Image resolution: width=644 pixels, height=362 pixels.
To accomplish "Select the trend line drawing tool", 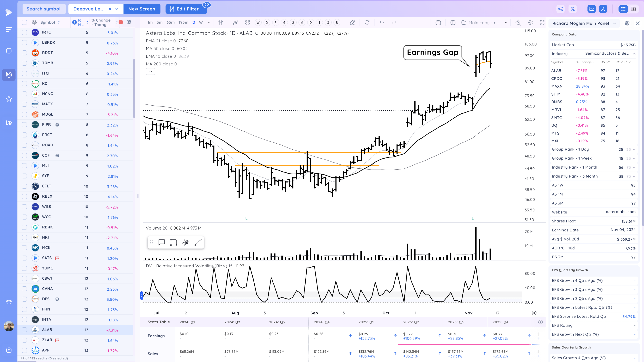I will tap(198, 242).
